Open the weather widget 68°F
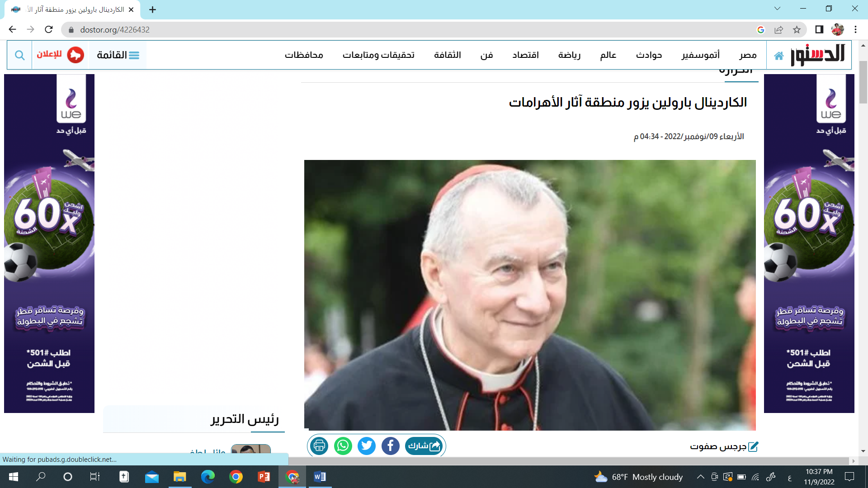The image size is (868, 488). tap(638, 477)
